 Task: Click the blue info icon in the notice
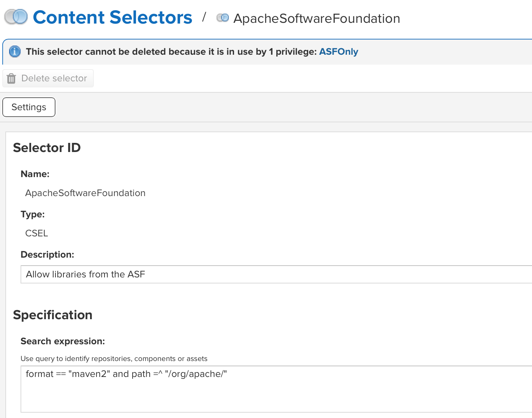tap(14, 51)
